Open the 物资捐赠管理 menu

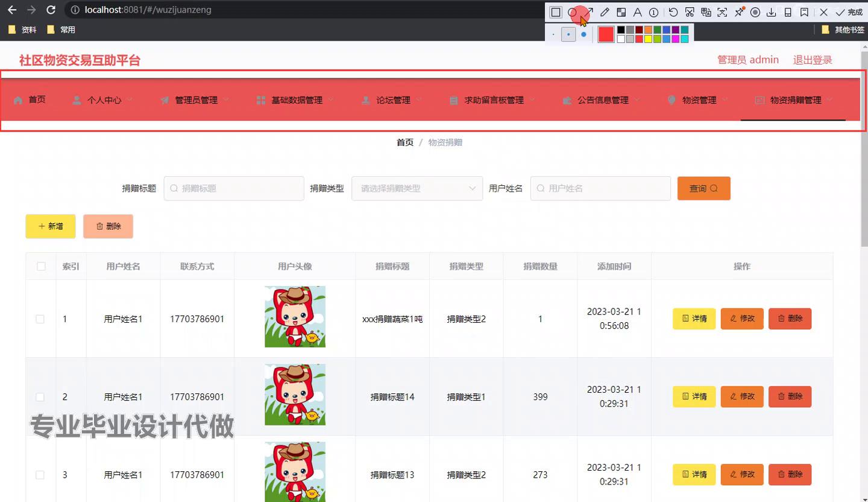(x=794, y=100)
